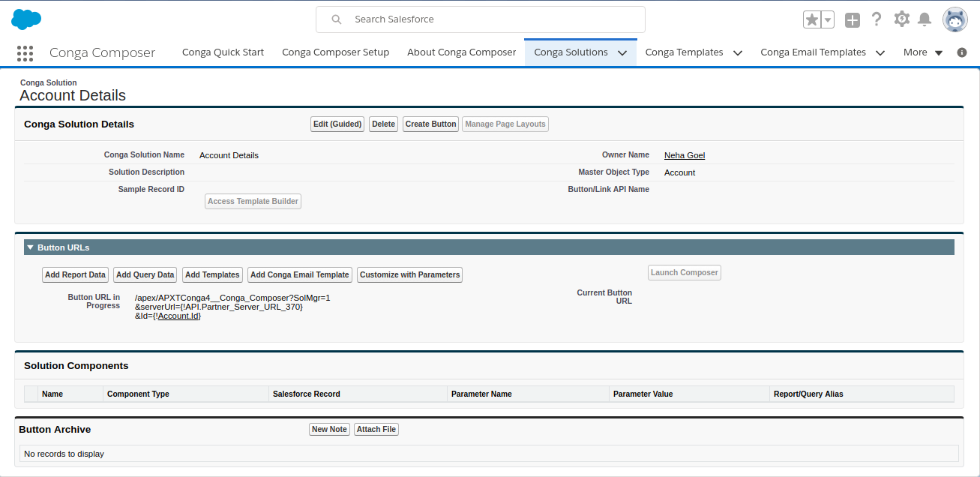Viewport: 980px width, 477px height.
Task: Follow the Neha Goel owner link
Action: (x=685, y=155)
